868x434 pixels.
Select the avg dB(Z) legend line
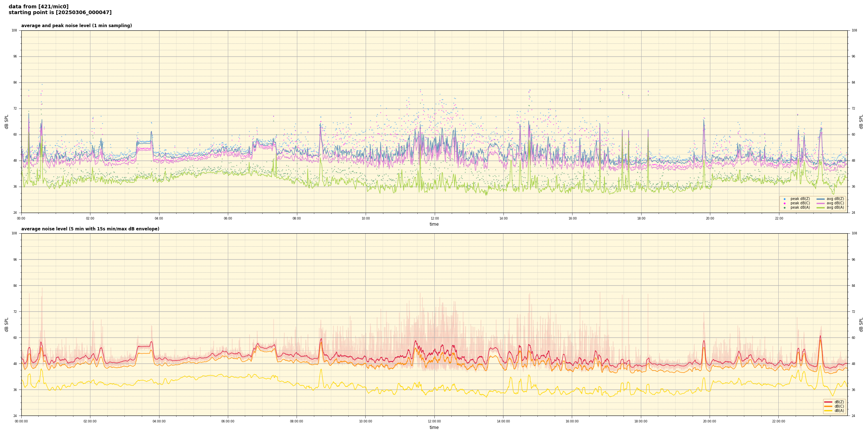coord(821,199)
